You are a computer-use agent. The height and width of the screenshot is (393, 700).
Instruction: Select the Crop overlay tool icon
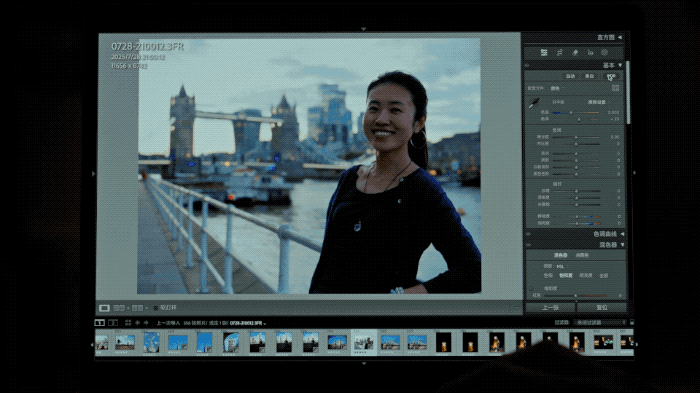560,53
